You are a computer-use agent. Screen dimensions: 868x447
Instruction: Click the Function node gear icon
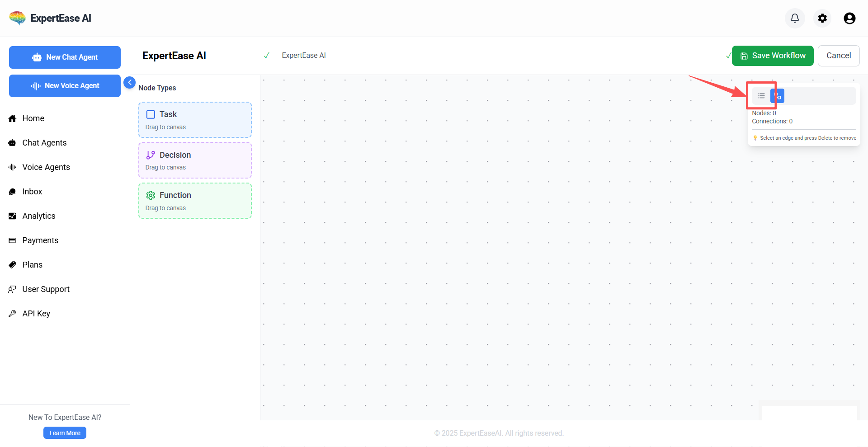pos(151,195)
